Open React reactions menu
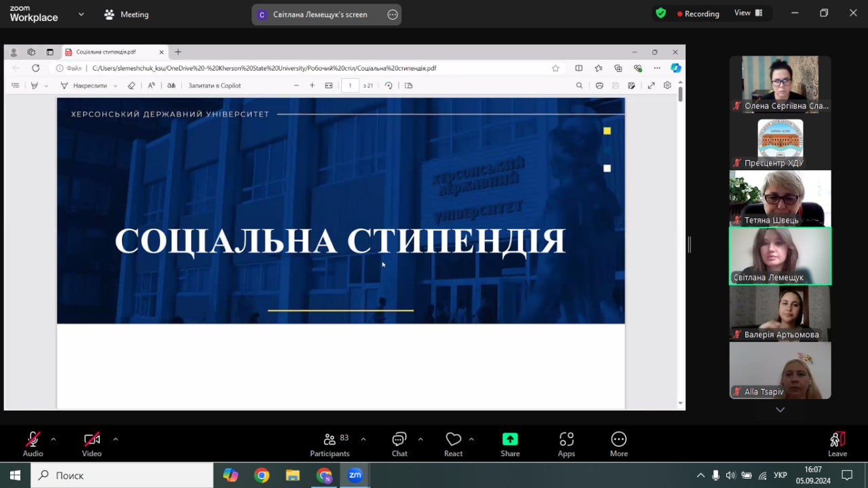This screenshot has height=488, width=868. coord(454,444)
